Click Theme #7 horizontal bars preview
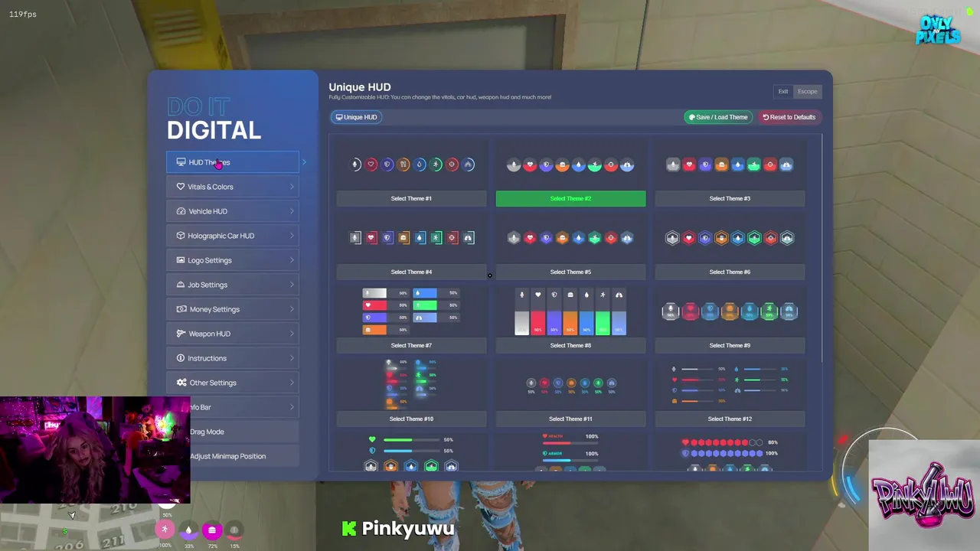Screen dimensions: 980x551 411,311
